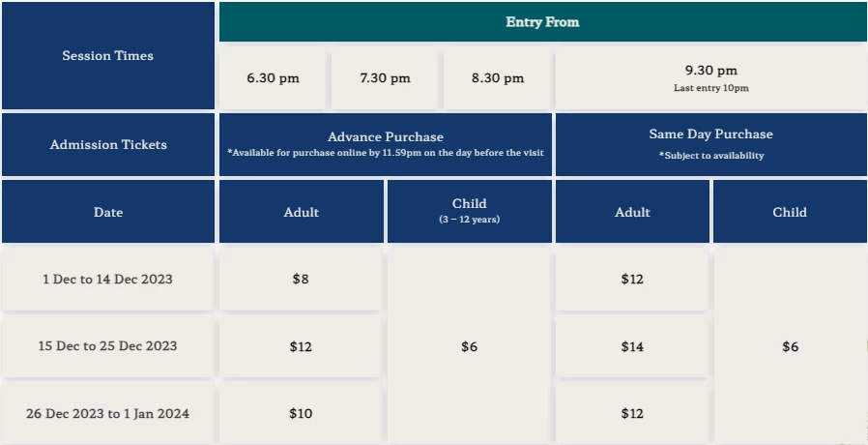This screenshot has height=445, width=868.
Task: Click the Advance Purchase header
Action: pyautogui.click(x=386, y=145)
